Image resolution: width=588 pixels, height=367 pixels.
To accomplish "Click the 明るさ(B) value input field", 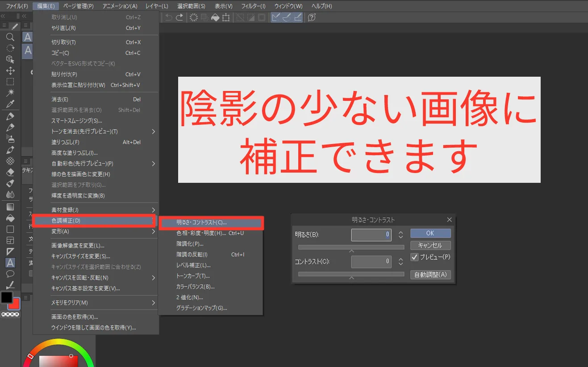I will pos(371,235).
